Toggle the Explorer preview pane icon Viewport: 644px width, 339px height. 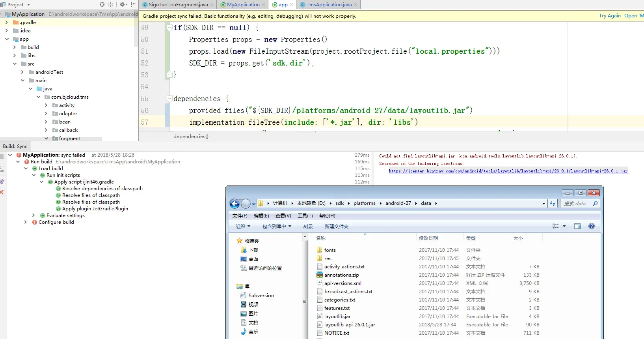pos(577,226)
